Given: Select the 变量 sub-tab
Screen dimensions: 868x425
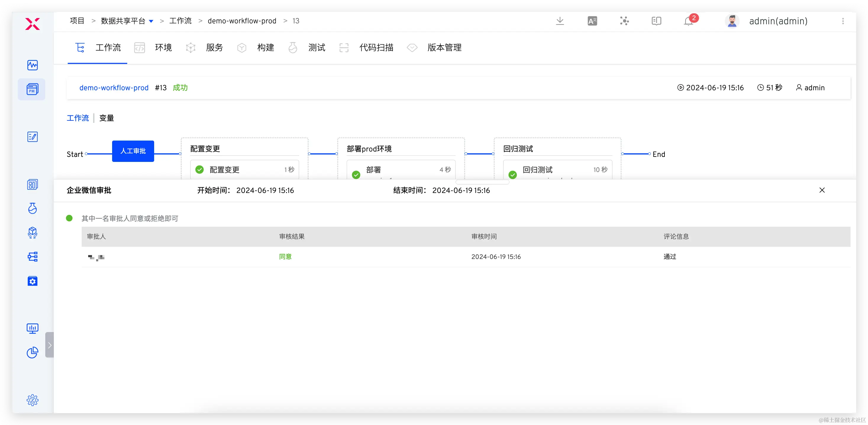Looking at the screenshot, I should tap(107, 118).
